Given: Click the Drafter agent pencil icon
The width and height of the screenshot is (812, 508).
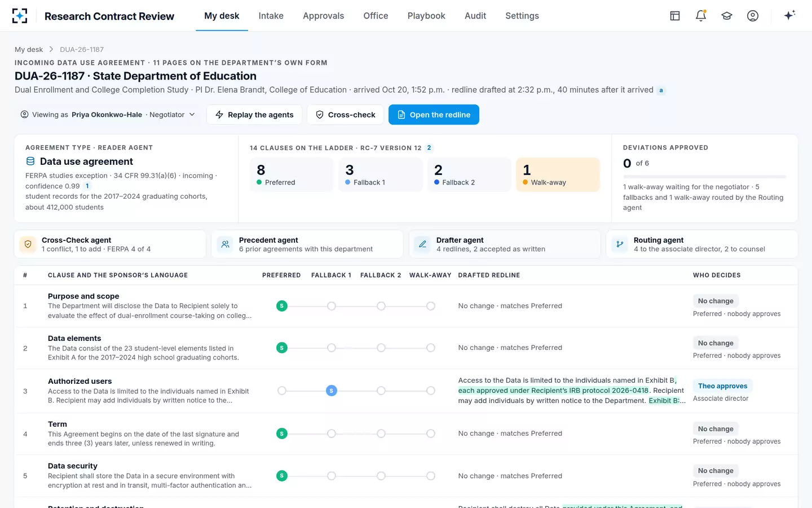Looking at the screenshot, I should pos(422,244).
